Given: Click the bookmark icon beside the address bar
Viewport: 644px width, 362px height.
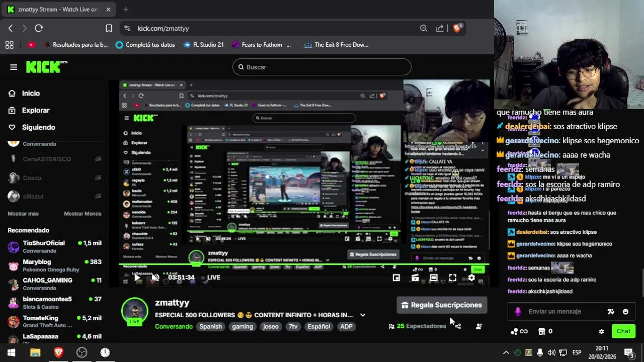Looking at the screenshot, I should click(109, 28).
